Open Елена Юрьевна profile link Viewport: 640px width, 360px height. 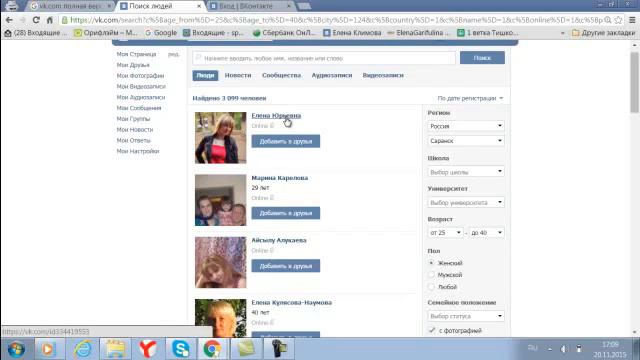coord(276,116)
